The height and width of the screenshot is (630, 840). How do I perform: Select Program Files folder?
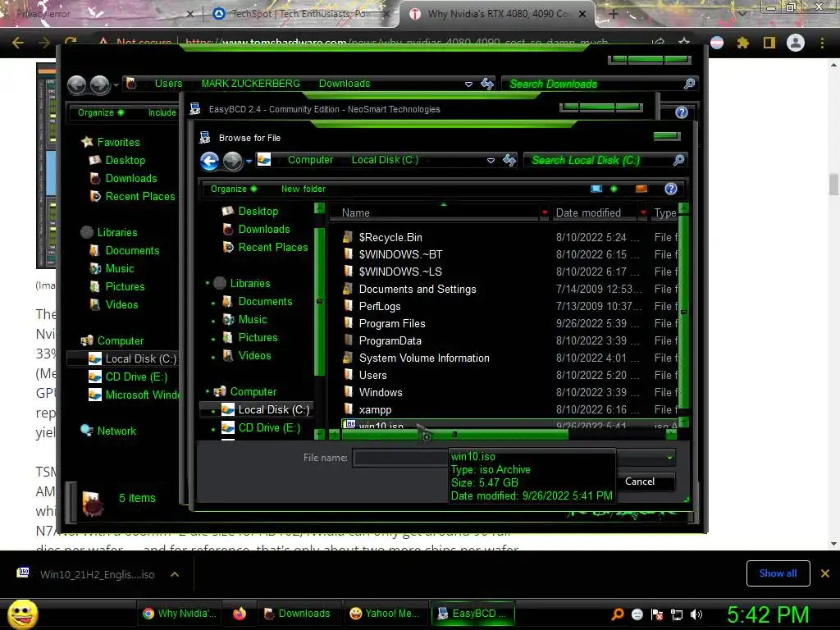pos(392,323)
